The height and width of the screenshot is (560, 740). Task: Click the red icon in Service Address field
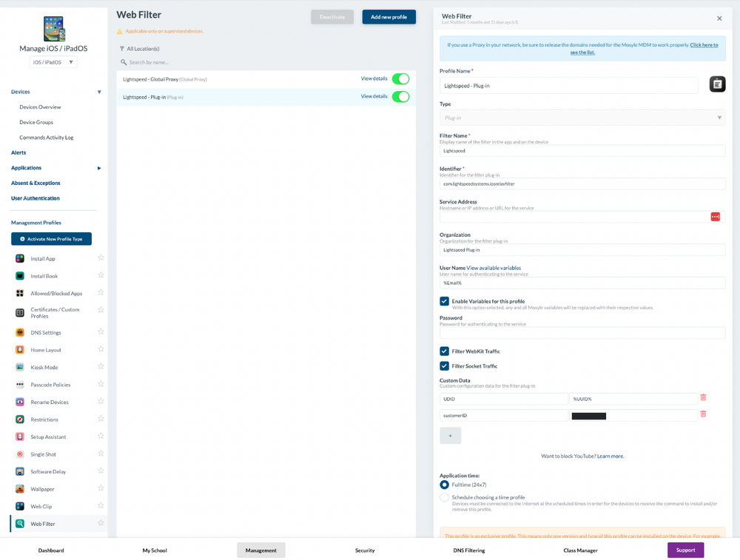(x=716, y=217)
